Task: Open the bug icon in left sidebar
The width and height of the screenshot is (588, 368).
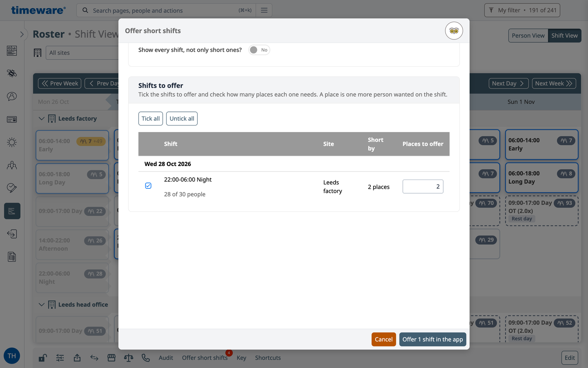Action: [x=12, y=73]
